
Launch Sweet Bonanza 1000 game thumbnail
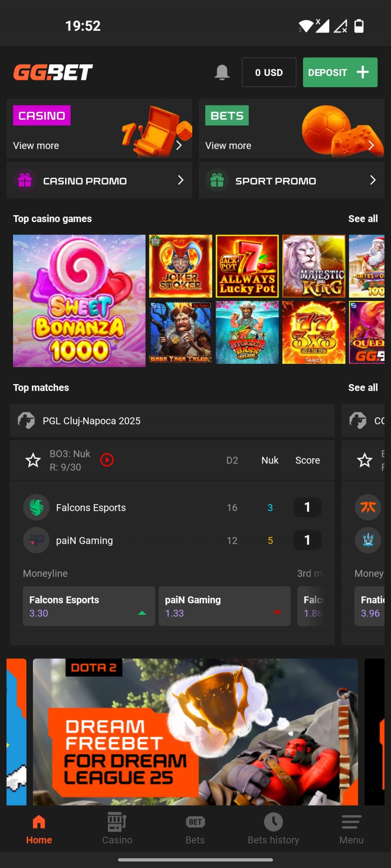click(x=79, y=301)
